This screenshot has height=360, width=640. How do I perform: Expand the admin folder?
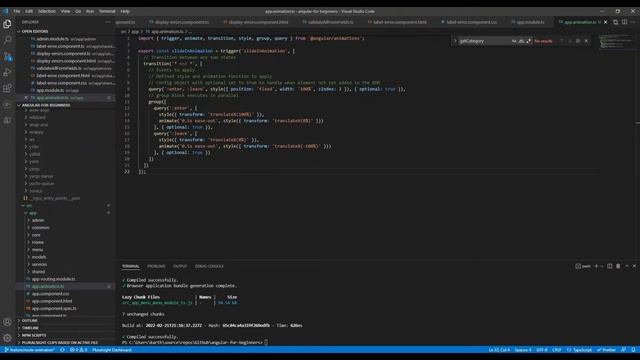click(x=38, y=220)
